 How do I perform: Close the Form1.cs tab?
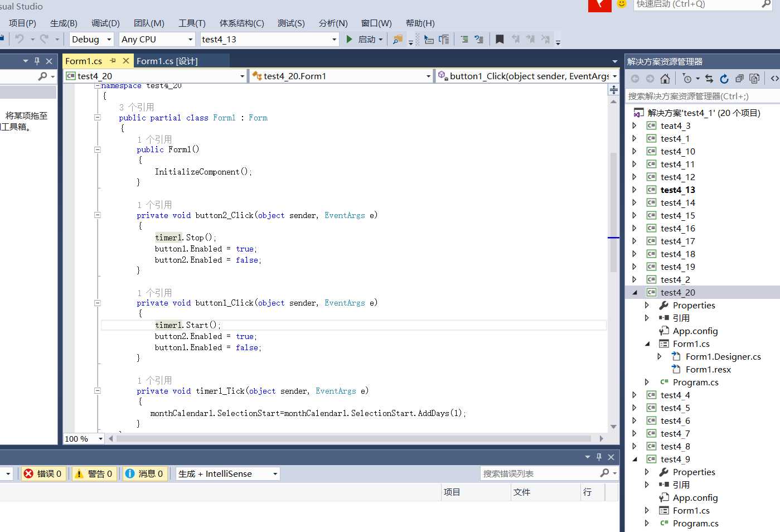point(126,61)
